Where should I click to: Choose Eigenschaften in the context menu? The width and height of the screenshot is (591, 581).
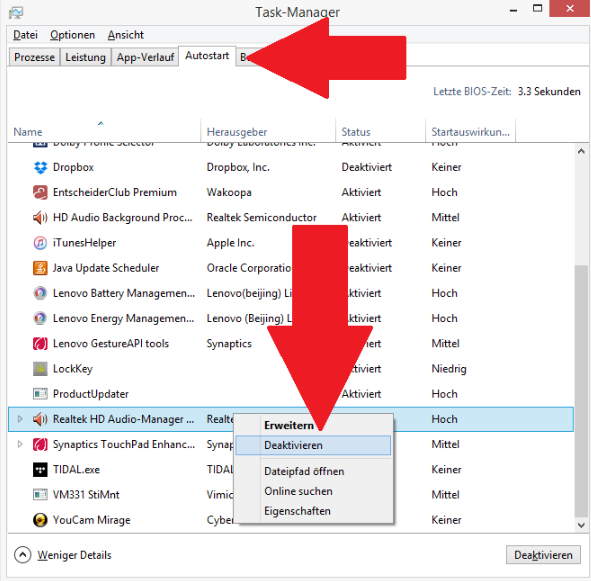313,511
